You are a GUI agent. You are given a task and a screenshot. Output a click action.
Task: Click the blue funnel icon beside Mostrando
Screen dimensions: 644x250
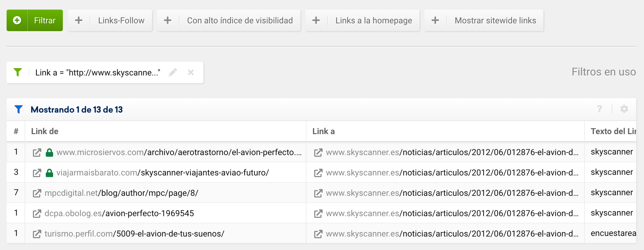pos(19,110)
